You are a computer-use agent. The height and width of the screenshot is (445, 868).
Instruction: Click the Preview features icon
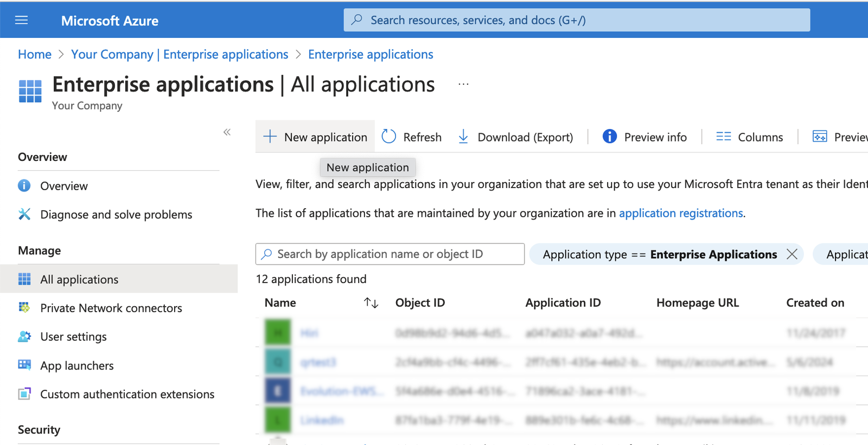point(820,137)
